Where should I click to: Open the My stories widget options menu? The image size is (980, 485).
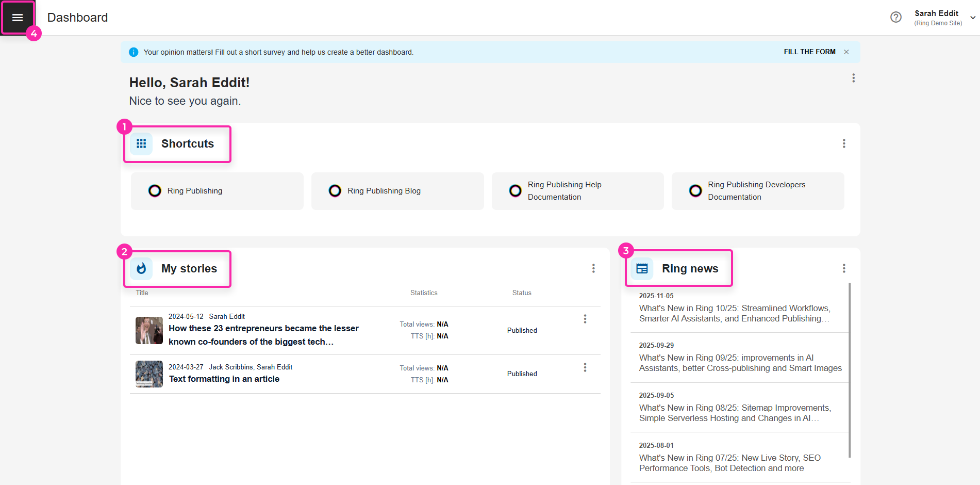click(x=593, y=268)
